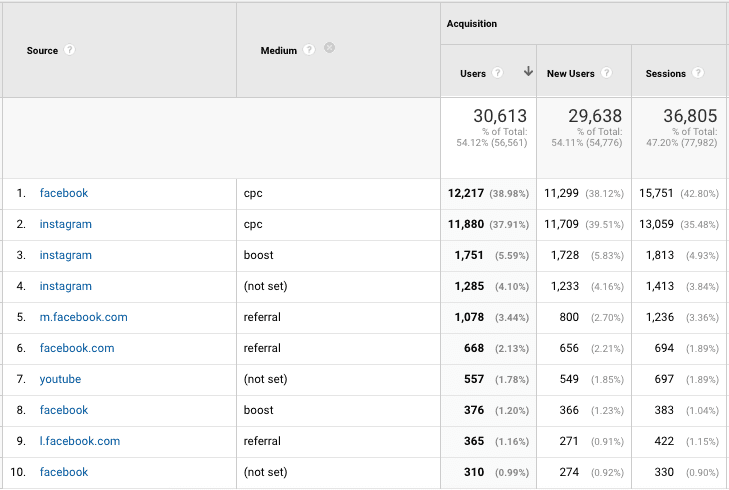Open the Medium column help icon
Screen dimensions: 729x490
[x=309, y=50]
